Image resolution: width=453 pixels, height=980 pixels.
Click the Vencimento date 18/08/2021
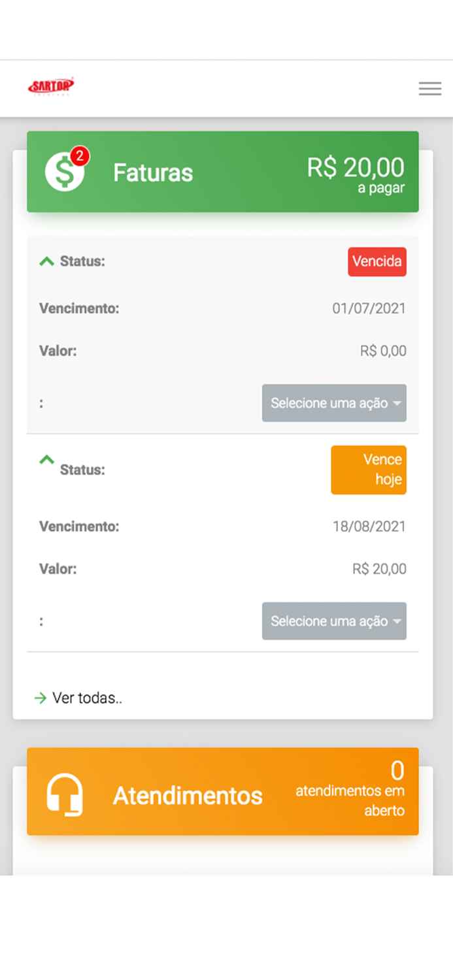tap(370, 526)
